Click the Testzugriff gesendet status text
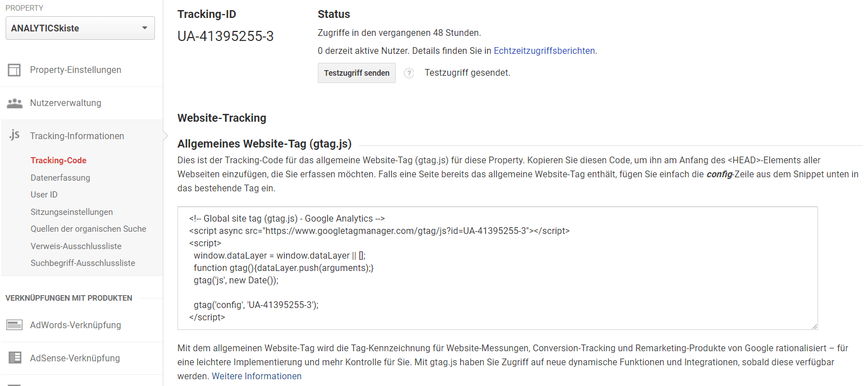 (467, 73)
